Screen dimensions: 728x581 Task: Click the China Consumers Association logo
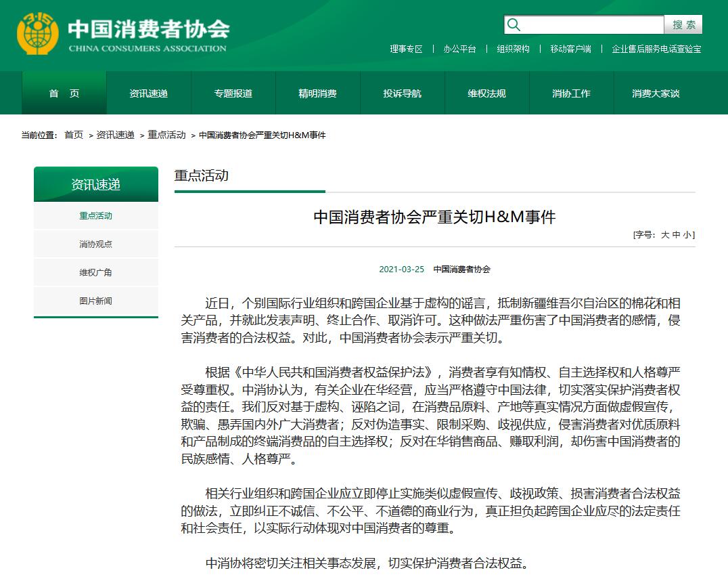tap(122, 34)
